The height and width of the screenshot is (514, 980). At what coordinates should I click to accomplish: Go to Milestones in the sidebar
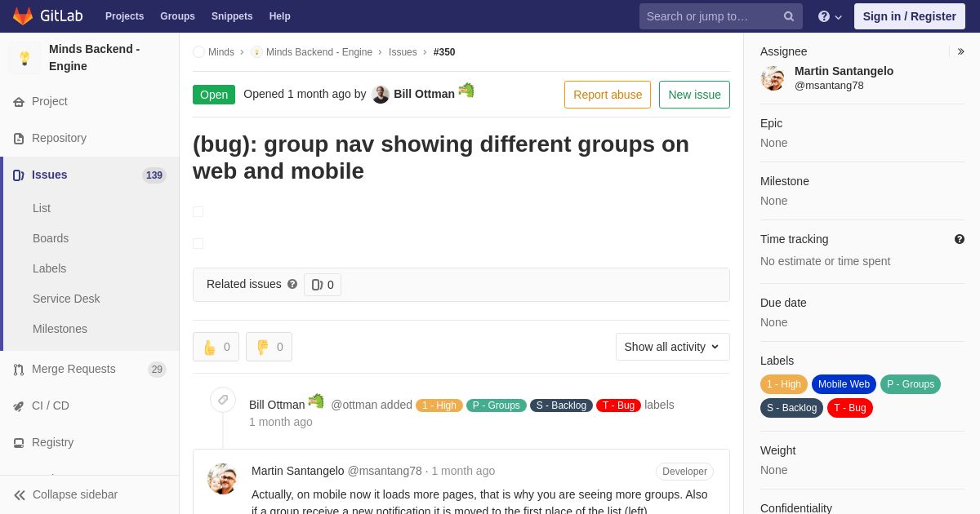(x=60, y=329)
